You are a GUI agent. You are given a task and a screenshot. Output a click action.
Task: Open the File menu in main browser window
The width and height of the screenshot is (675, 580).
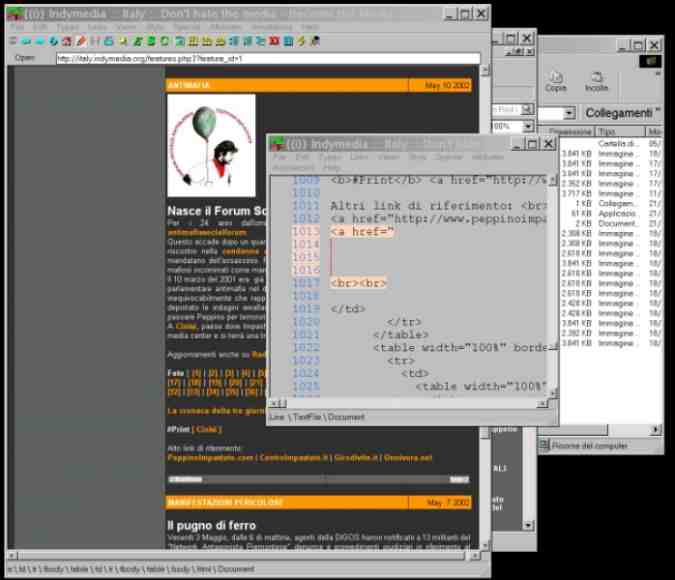17,27
